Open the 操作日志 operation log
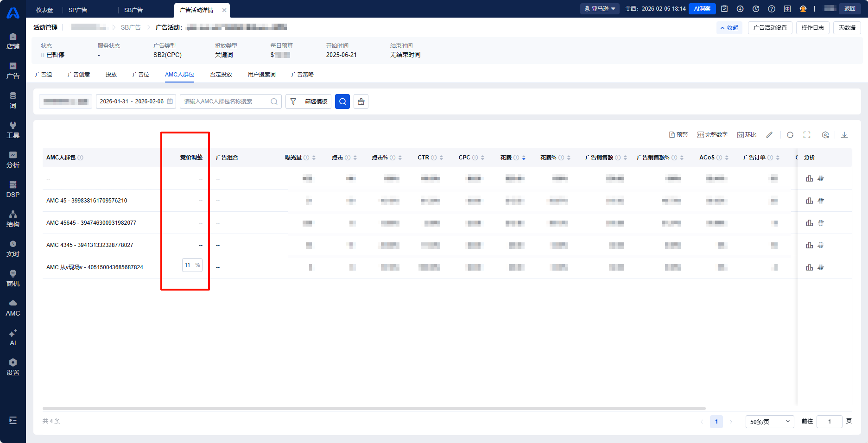 point(812,28)
